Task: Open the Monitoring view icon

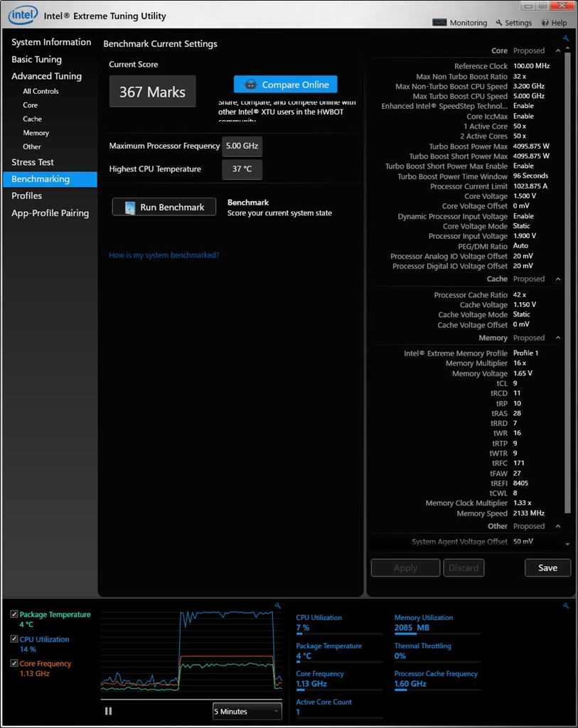Action: tap(439, 22)
